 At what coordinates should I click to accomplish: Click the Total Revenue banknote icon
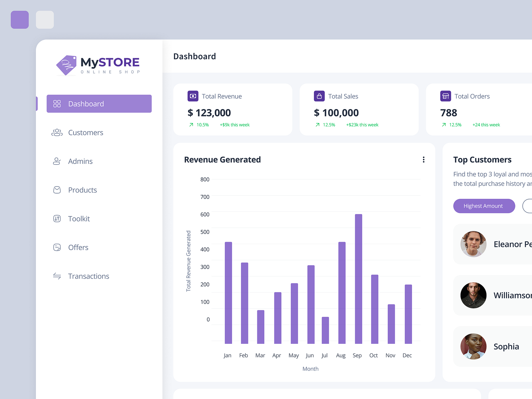193,96
